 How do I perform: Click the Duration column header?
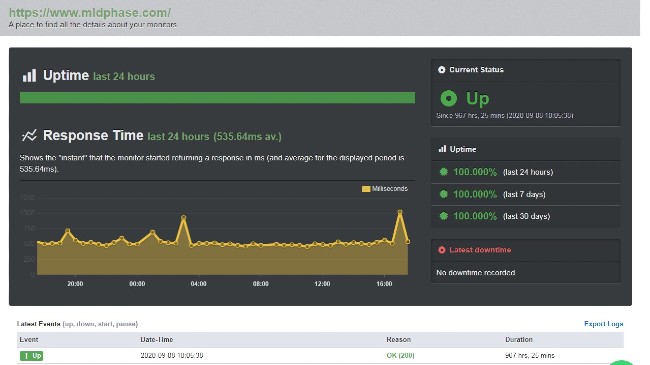(x=519, y=339)
